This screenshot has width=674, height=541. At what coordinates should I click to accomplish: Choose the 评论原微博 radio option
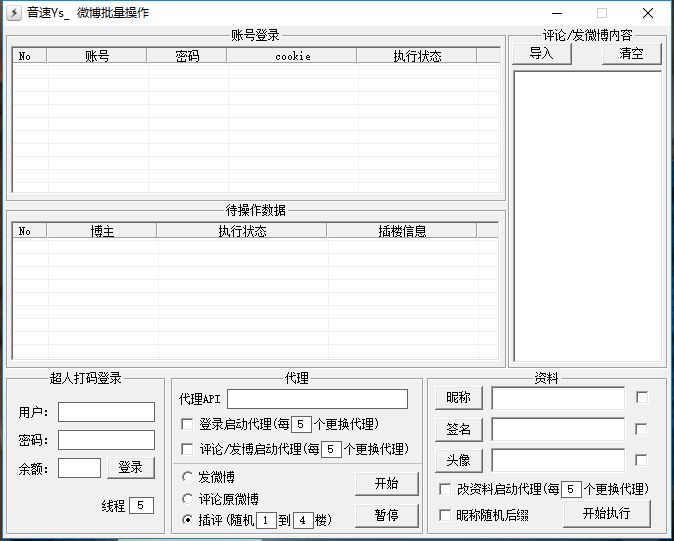(187, 498)
